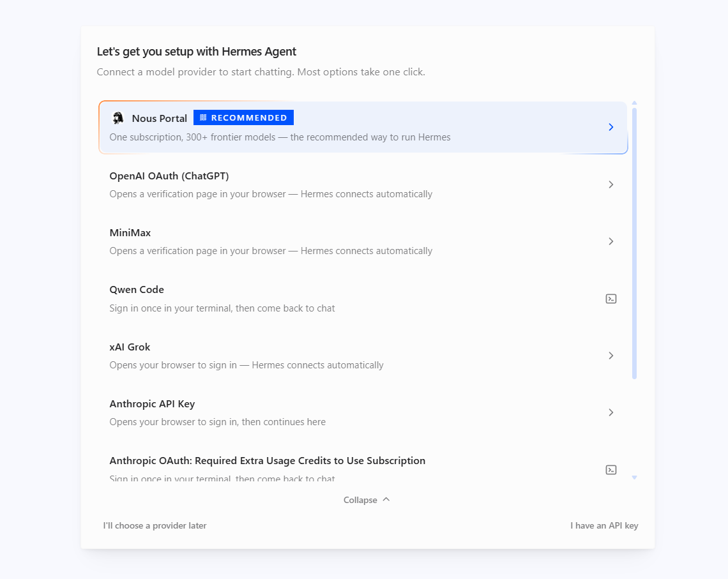This screenshot has width=728, height=579.
Task: Click the terminal icon beside Anthropic OAuth
Action: coord(611,470)
